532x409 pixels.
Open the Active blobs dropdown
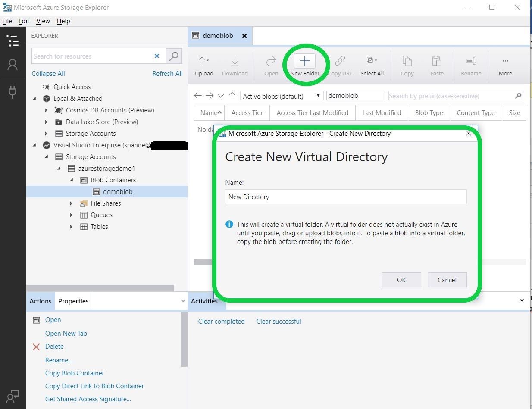click(x=282, y=96)
